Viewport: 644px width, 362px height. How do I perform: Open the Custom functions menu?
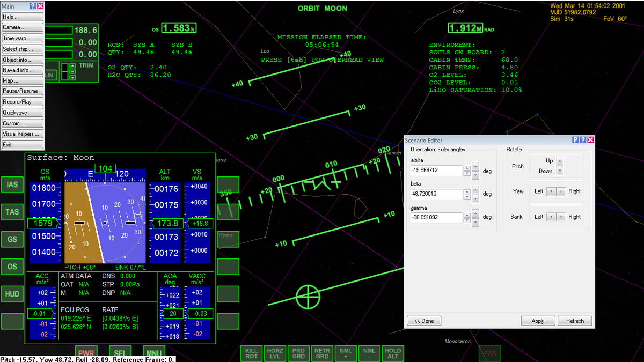22,123
